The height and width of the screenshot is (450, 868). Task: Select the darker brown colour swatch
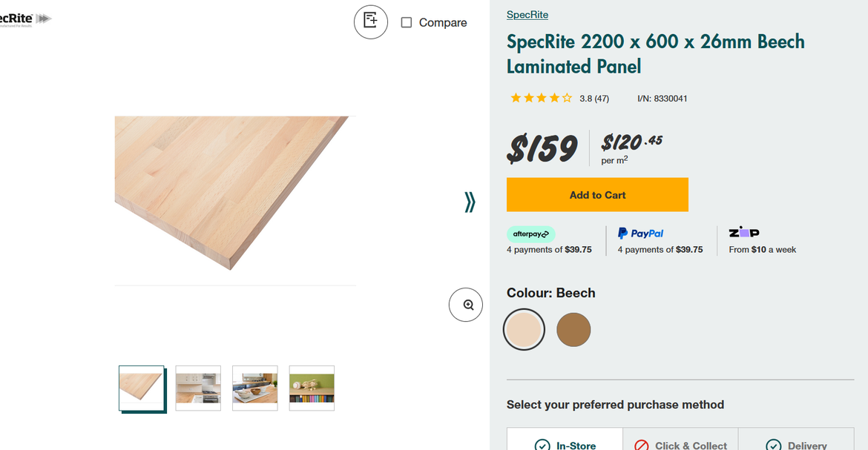(573, 329)
